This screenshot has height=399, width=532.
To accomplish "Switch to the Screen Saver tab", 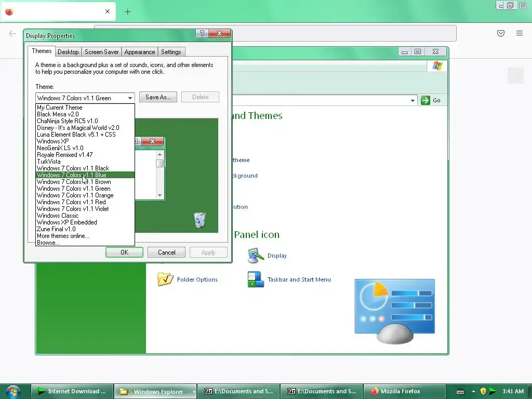I will coord(101,52).
